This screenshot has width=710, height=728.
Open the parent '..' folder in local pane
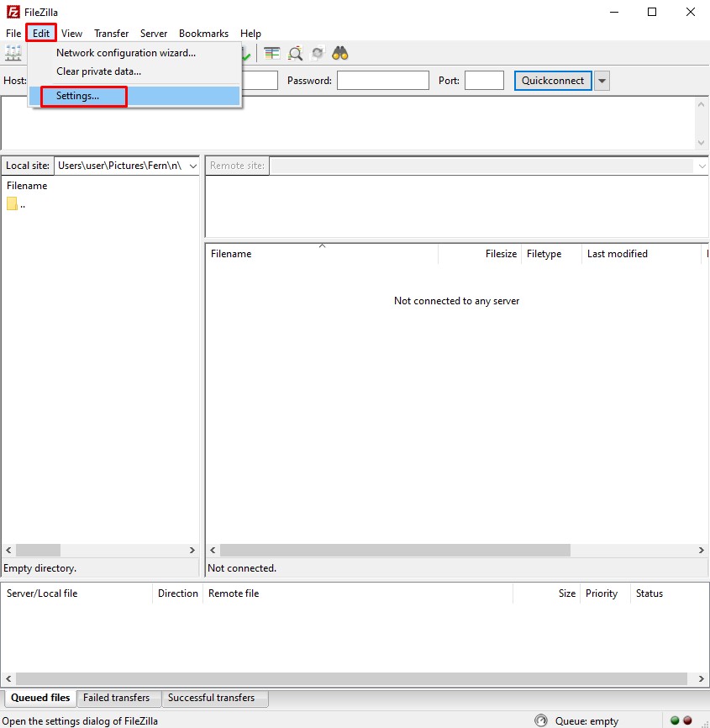(16, 204)
